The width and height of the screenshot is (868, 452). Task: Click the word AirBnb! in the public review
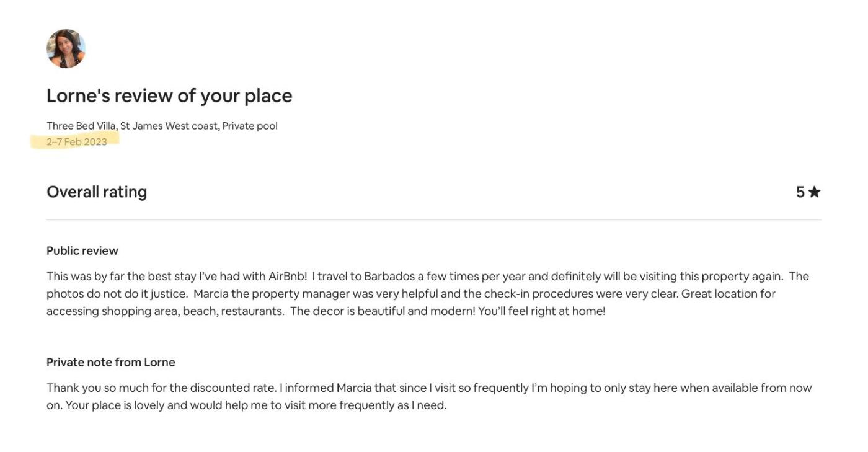[287, 277]
